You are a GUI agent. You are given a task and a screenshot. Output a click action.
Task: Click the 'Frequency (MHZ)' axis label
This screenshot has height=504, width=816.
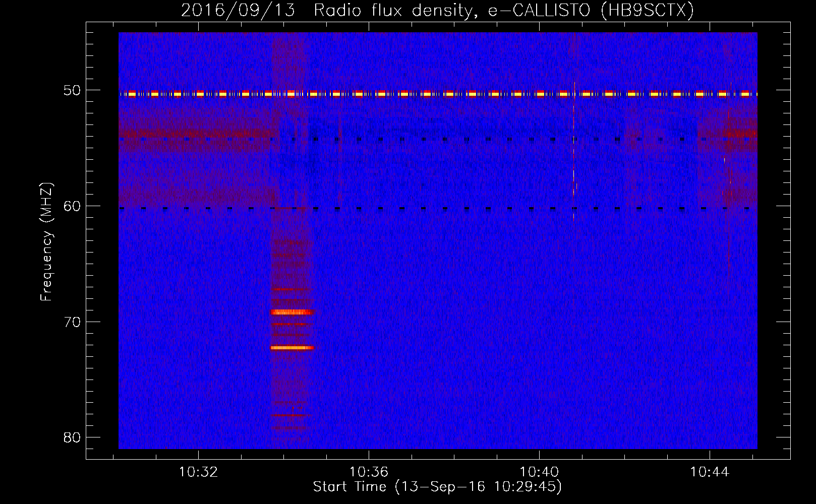(x=46, y=242)
